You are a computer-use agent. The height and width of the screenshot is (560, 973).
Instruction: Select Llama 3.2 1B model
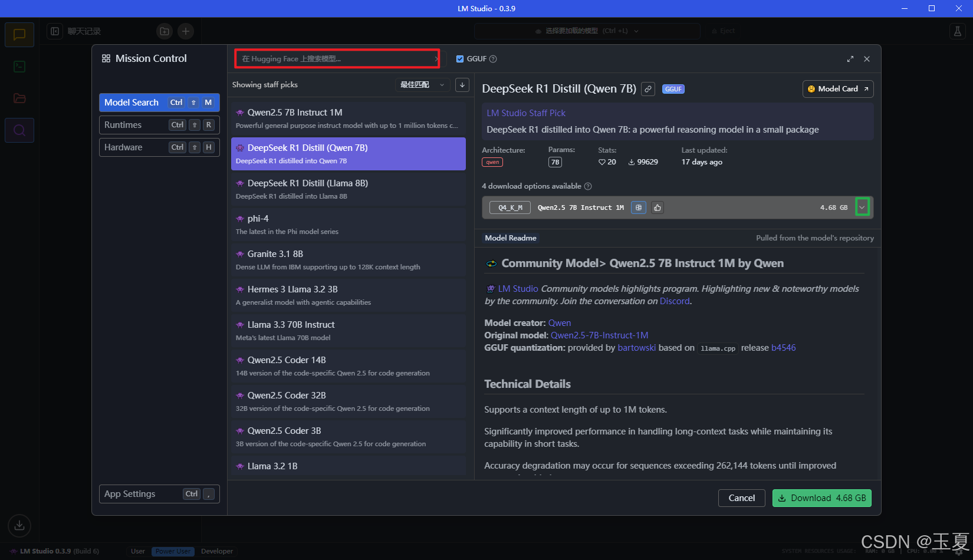click(349, 466)
